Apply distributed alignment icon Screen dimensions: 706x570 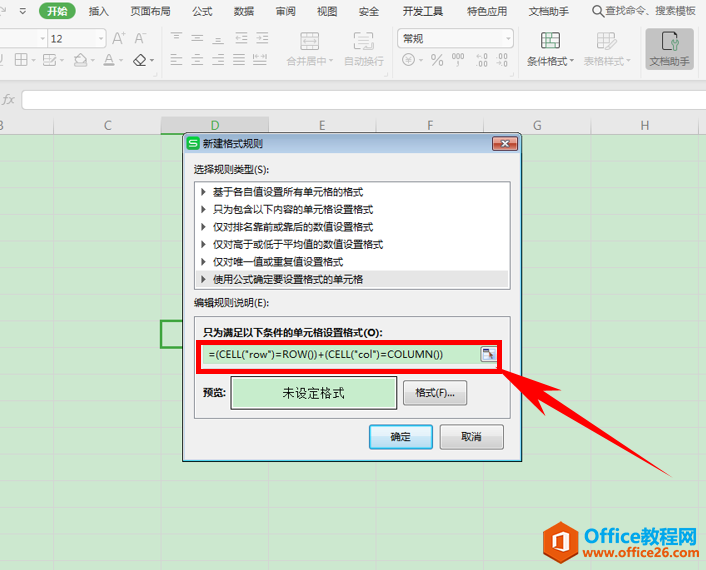260,59
